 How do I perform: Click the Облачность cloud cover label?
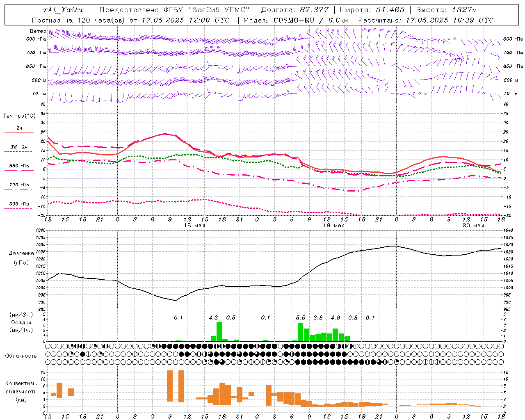tap(21, 356)
